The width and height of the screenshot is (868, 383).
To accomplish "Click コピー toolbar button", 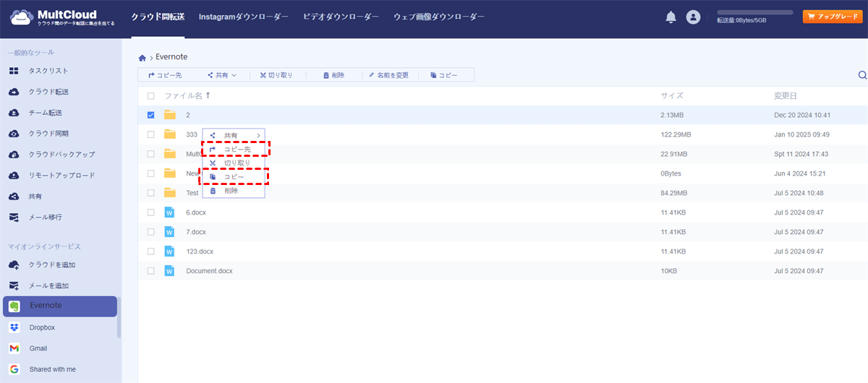I will pos(443,75).
